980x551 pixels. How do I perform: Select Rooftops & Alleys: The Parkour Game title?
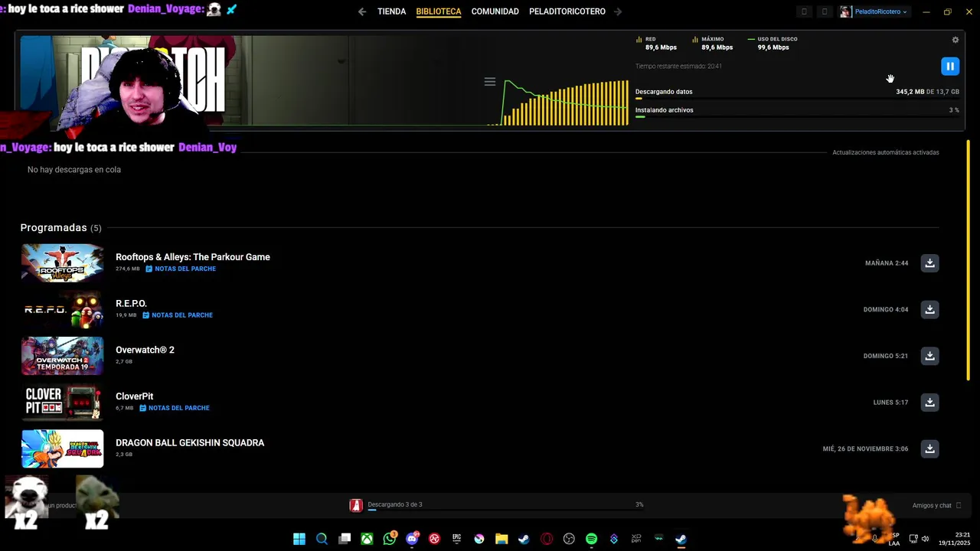193,257
